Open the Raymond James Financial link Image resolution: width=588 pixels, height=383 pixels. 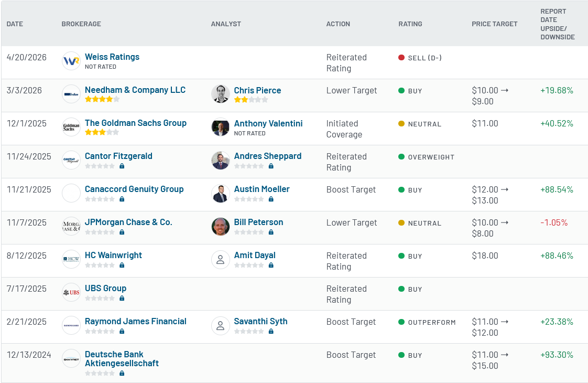tap(136, 322)
